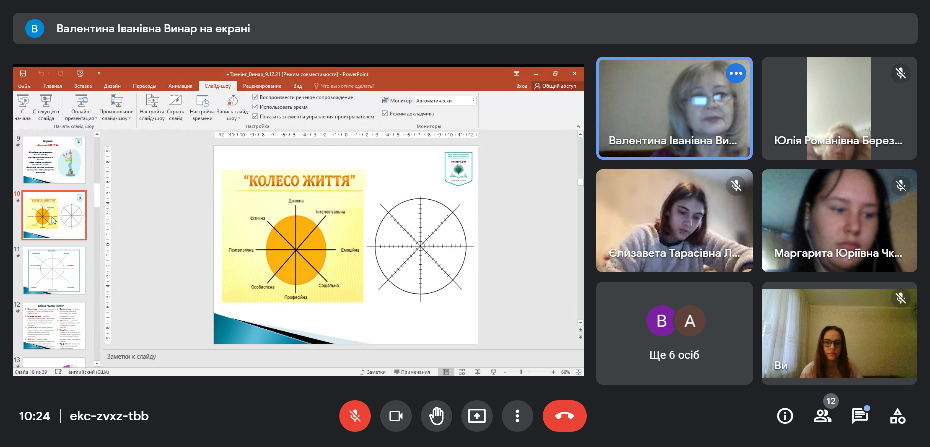
Task: Toggle the "Использовать время" checkbox
Action: tap(256, 105)
